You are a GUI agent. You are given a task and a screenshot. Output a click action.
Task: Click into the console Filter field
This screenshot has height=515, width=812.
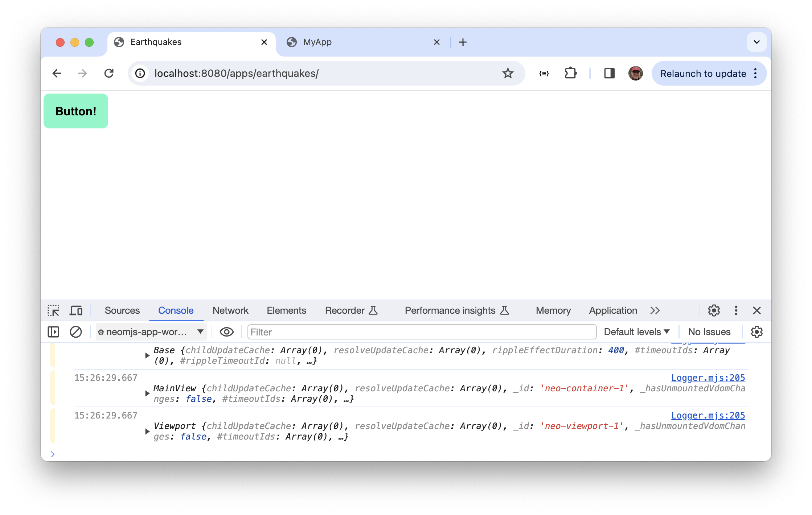(x=422, y=332)
